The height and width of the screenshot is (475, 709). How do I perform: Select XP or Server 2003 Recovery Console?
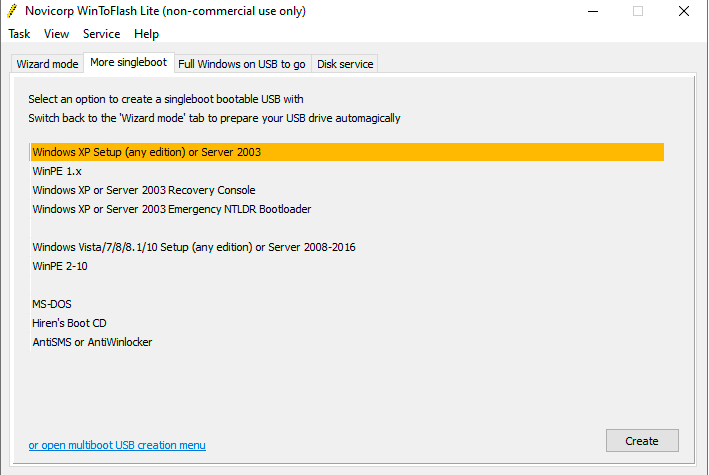(144, 190)
